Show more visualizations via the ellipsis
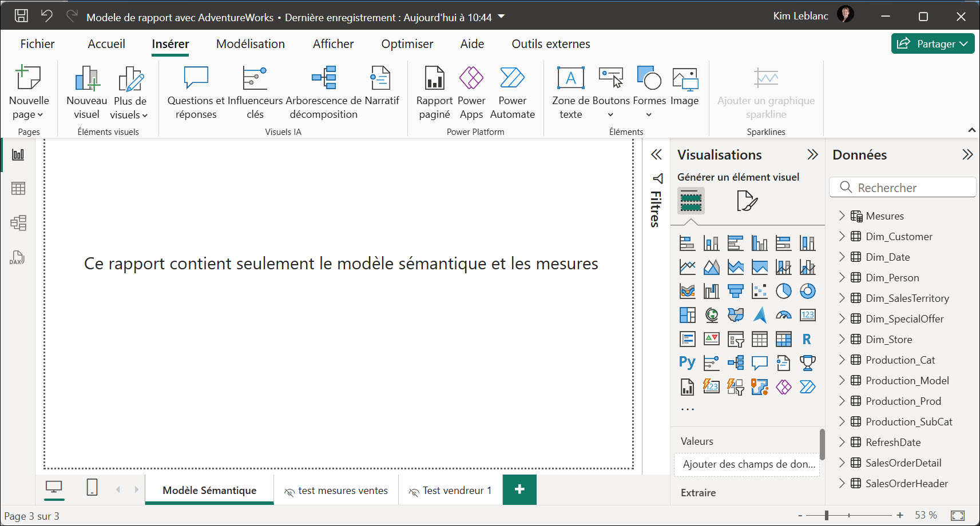Viewport: 980px width, 526px height. pyautogui.click(x=688, y=409)
